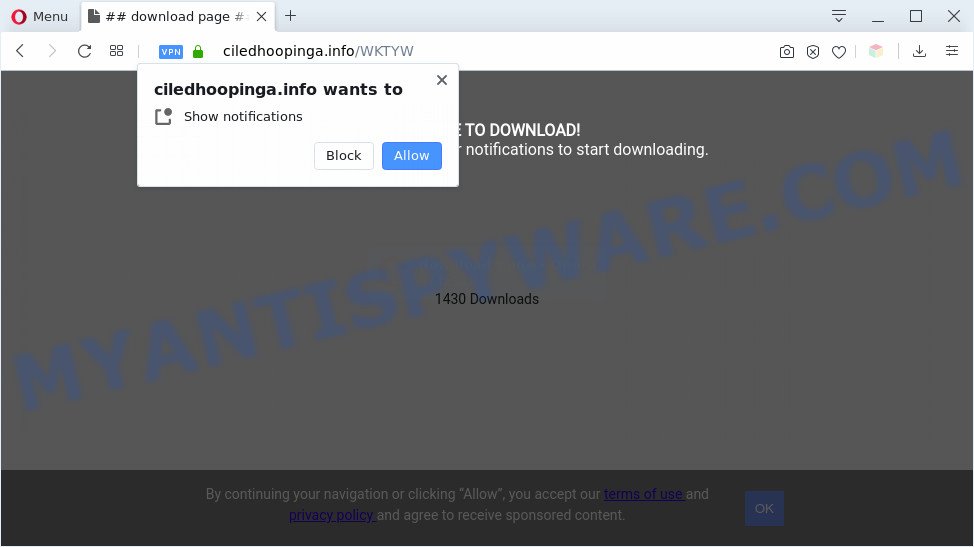The height and width of the screenshot is (547, 974).
Task: Go back to previous page
Action: 20,51
